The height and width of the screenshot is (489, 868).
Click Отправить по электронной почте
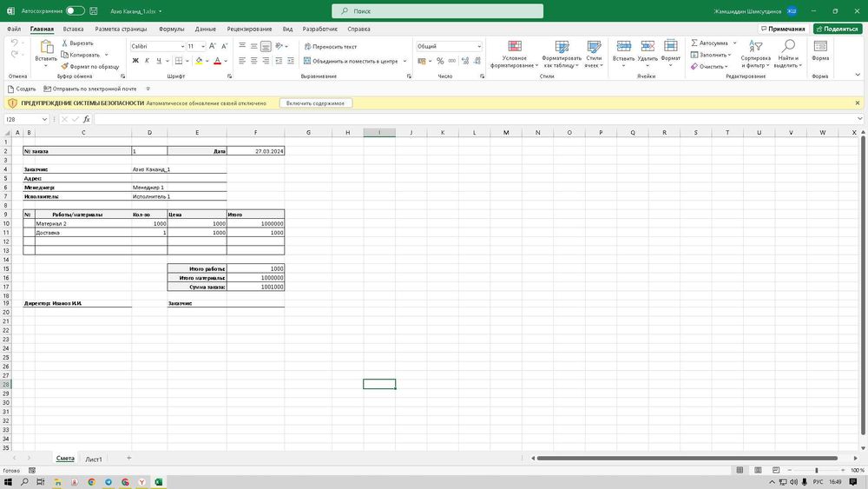[89, 89]
